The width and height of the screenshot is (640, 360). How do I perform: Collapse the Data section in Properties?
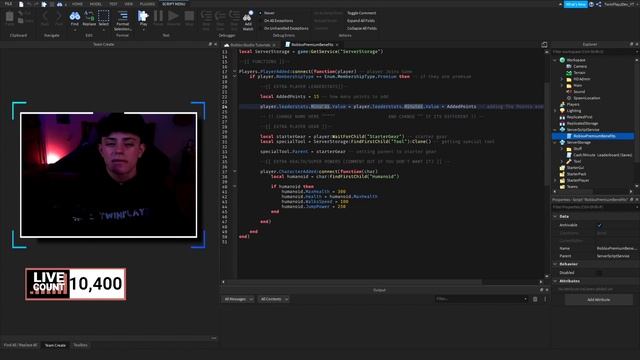pos(555,216)
